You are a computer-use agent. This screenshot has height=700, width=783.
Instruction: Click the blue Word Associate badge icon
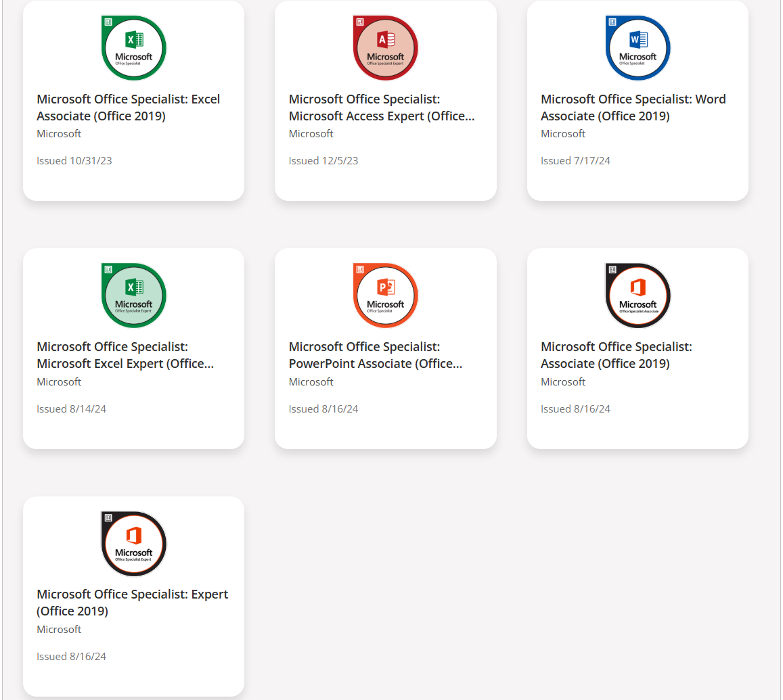click(x=637, y=48)
